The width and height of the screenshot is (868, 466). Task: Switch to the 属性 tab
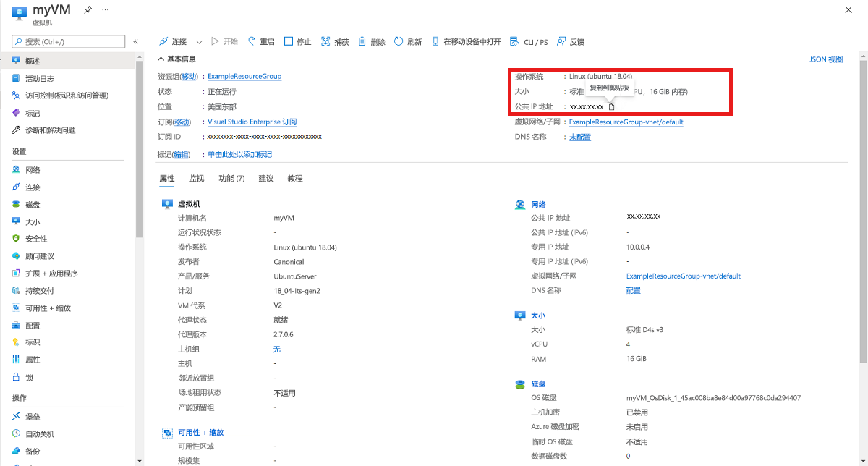tap(166, 179)
